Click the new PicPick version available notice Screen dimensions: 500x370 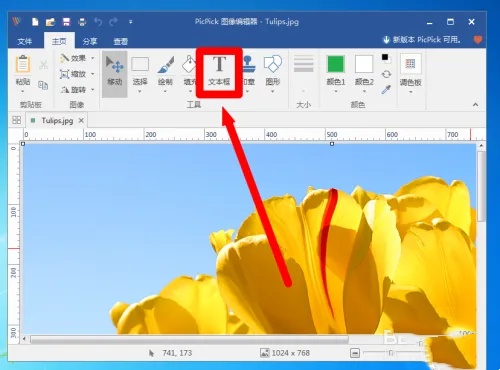[423, 40]
